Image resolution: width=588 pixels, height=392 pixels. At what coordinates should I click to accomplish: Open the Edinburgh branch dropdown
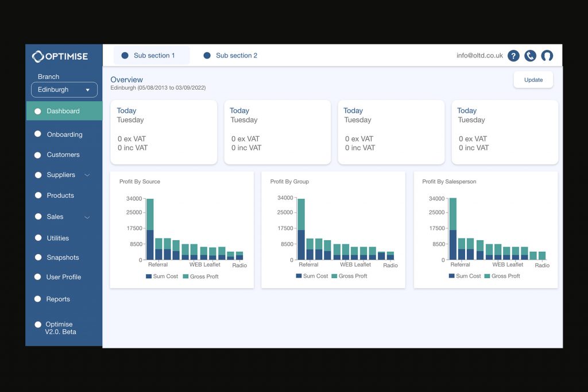point(64,90)
